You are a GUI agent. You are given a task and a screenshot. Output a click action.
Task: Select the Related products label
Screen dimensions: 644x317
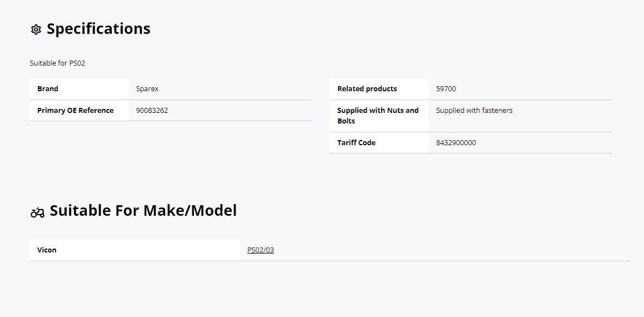(x=367, y=89)
